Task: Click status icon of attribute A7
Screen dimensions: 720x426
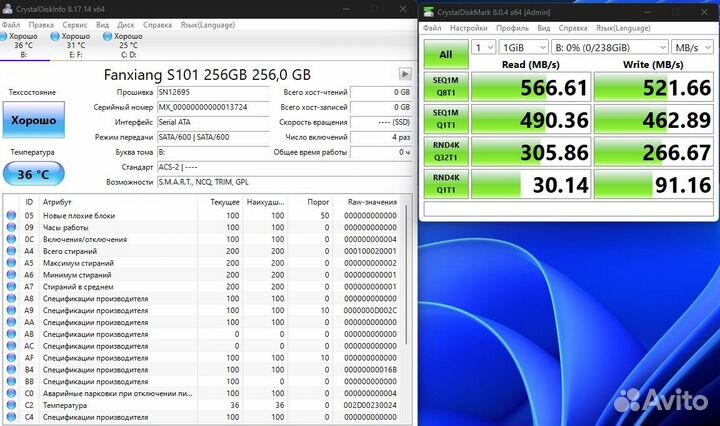Action: pyautogui.click(x=11, y=286)
